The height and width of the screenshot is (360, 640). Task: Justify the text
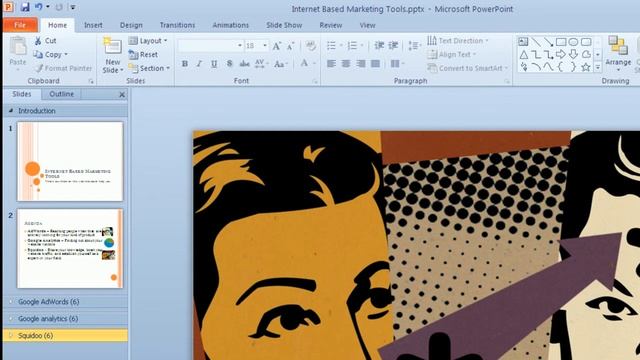375,64
